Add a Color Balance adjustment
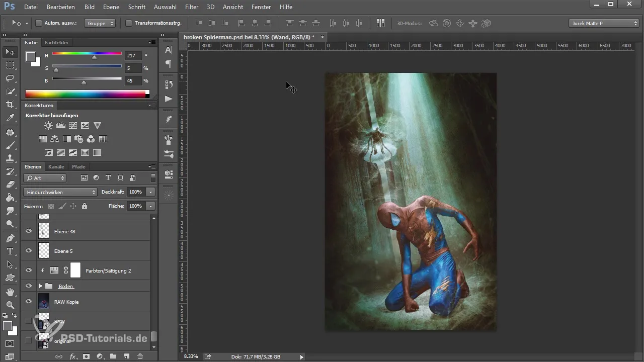Image resolution: width=644 pixels, height=362 pixels. point(54,139)
